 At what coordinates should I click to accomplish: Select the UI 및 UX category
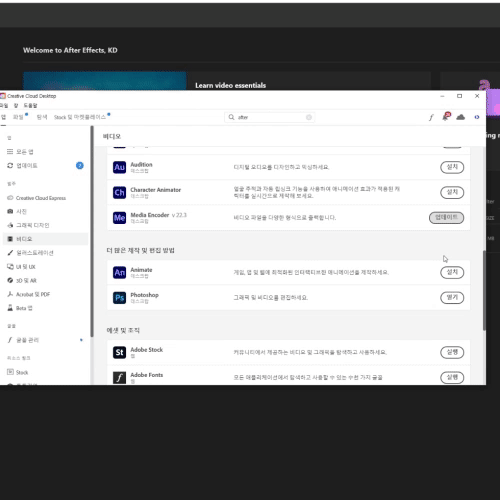[21, 267]
